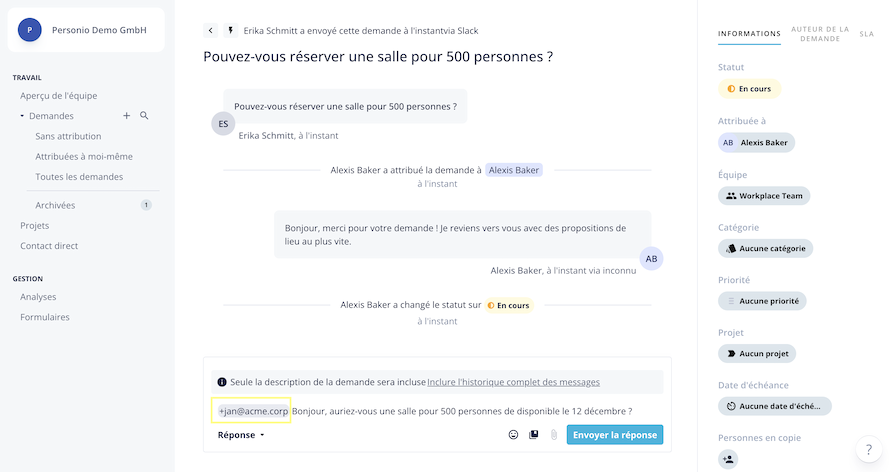This screenshot has height=472, width=890.
Task: Switch to Auteur de la demande tab
Action: point(820,34)
